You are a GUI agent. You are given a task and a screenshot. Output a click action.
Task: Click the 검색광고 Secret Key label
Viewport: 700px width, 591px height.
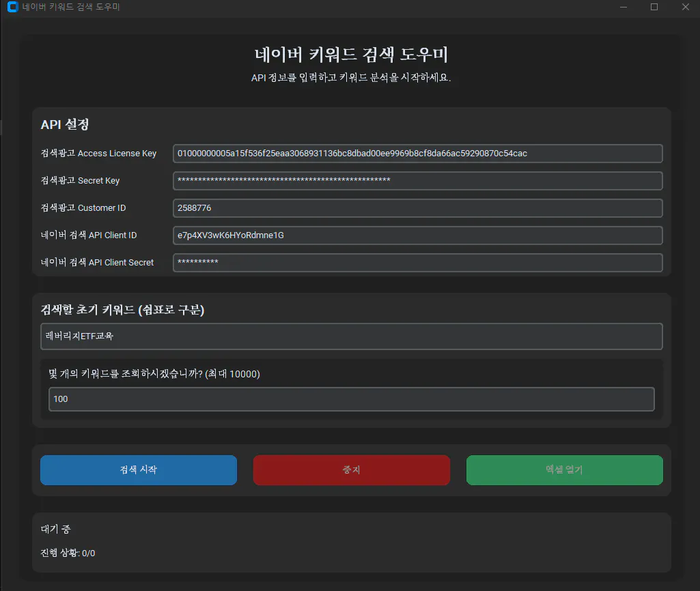(x=81, y=181)
